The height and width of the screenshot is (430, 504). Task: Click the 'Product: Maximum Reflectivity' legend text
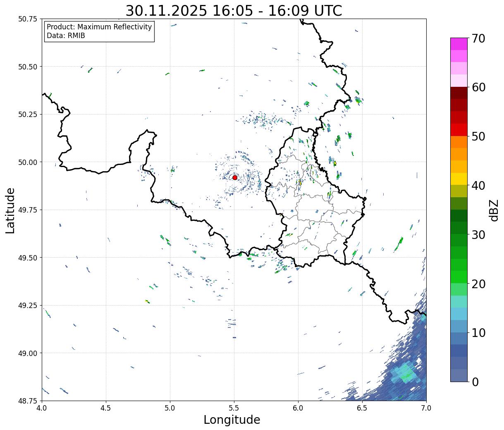tap(99, 27)
